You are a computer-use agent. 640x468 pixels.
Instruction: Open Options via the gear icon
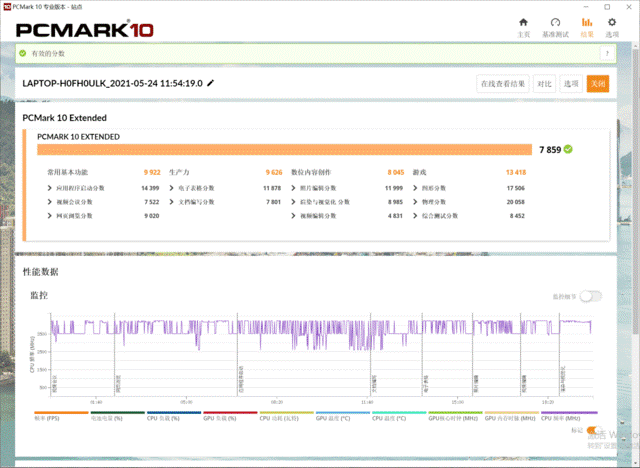[611, 22]
